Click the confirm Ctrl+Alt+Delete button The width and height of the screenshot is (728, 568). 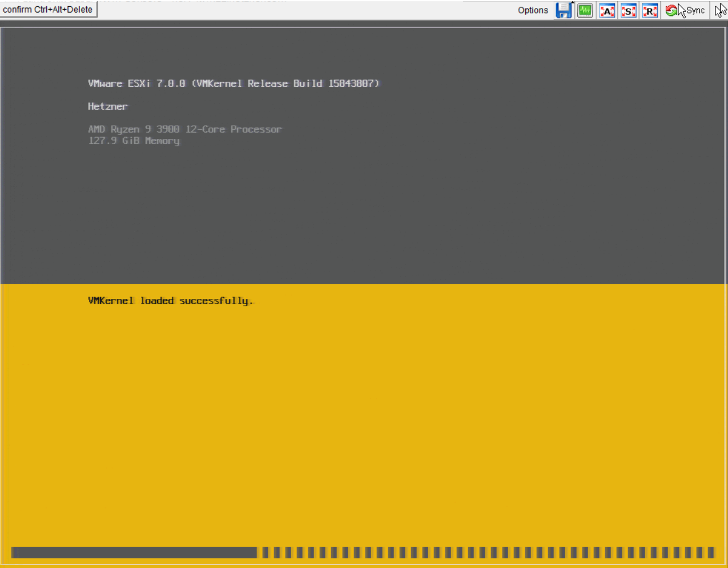tap(48, 9)
